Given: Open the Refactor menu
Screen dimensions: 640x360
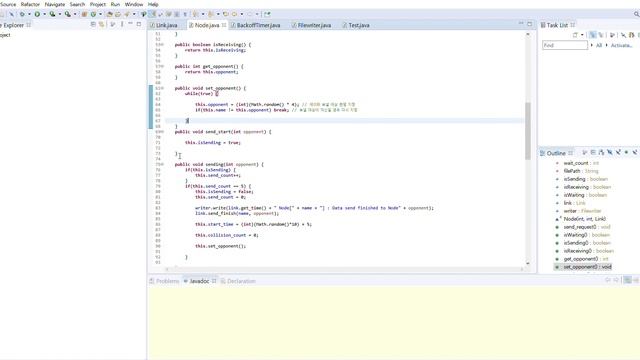Looking at the screenshot, I should click(30, 4).
